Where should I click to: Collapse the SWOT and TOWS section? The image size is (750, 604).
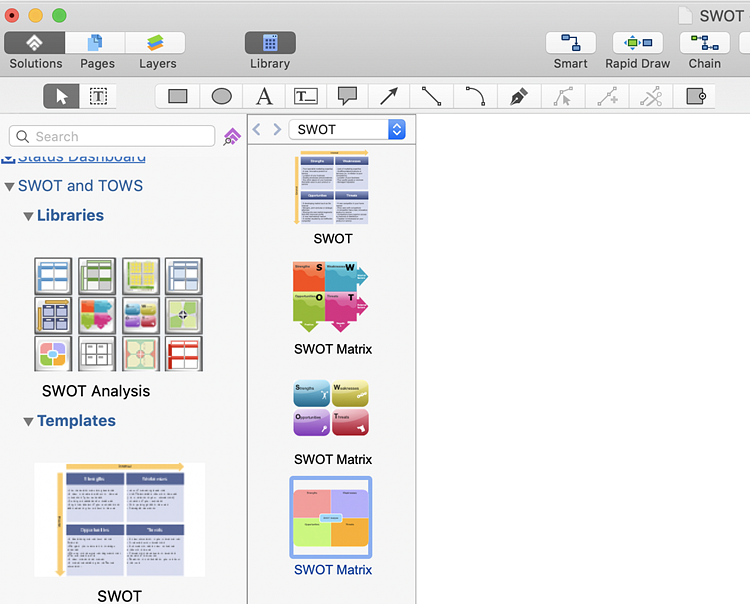click(x=9, y=186)
